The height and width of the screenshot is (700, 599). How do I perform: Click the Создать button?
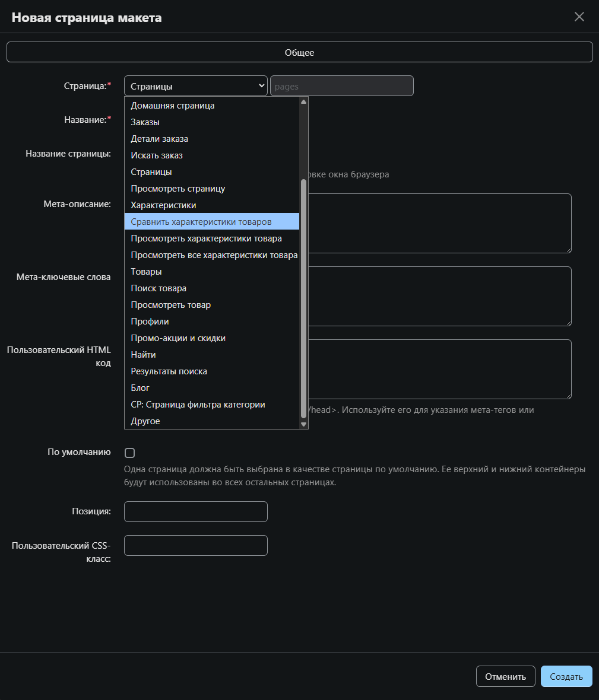(x=566, y=676)
